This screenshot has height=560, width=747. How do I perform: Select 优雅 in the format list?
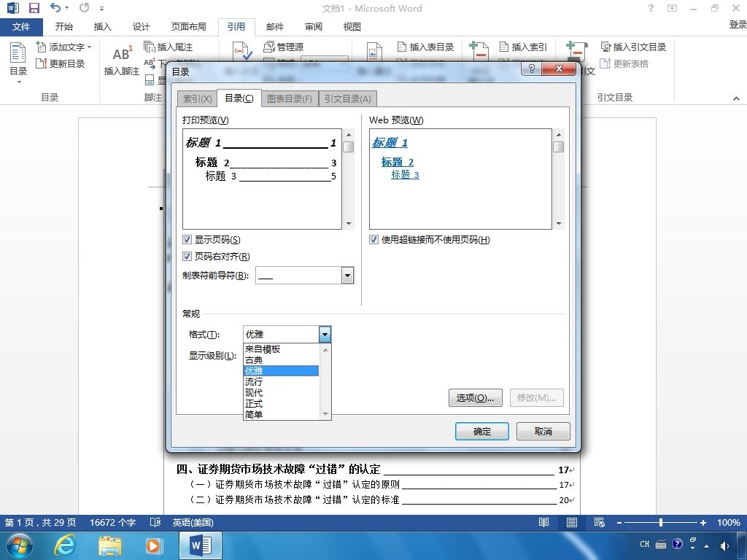coord(281,370)
